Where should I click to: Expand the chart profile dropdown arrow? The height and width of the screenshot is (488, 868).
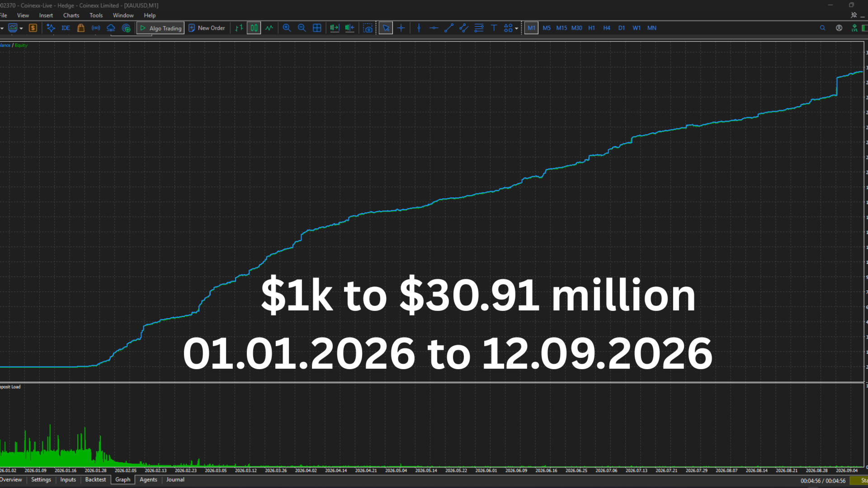21,28
